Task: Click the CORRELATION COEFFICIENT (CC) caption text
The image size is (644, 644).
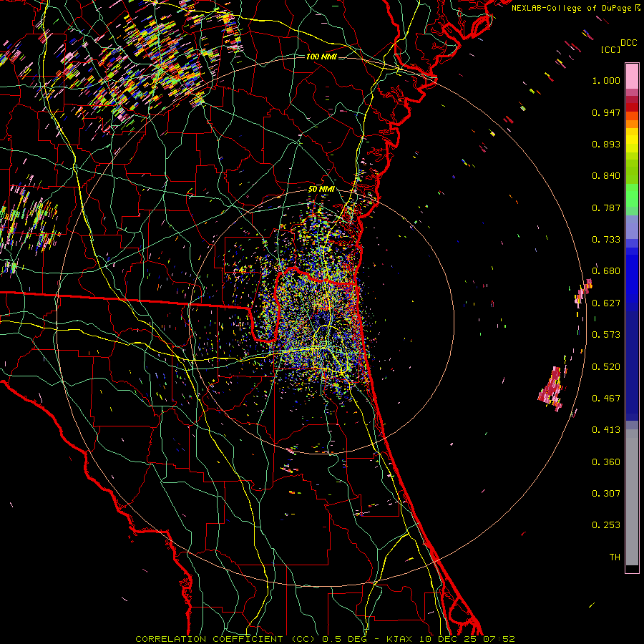Action: pyautogui.click(x=225, y=639)
